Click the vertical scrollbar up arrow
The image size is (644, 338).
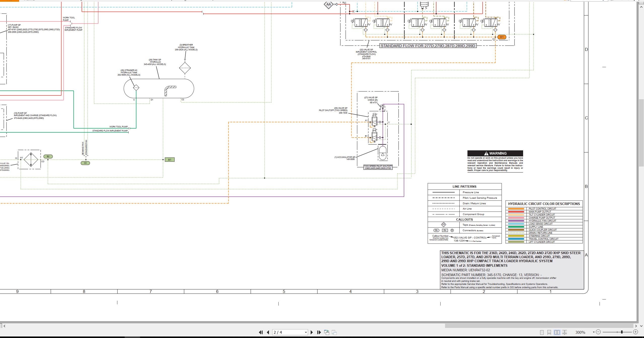641,7
